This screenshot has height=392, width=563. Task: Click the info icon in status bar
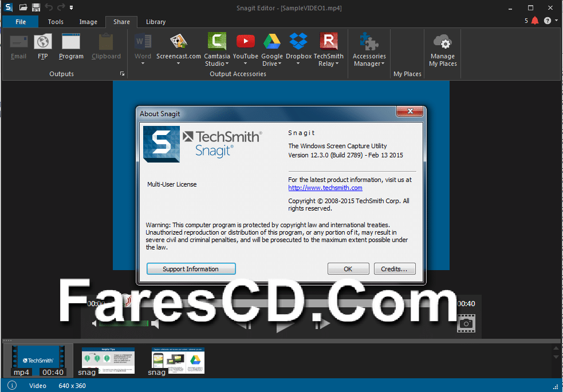pos(12,386)
